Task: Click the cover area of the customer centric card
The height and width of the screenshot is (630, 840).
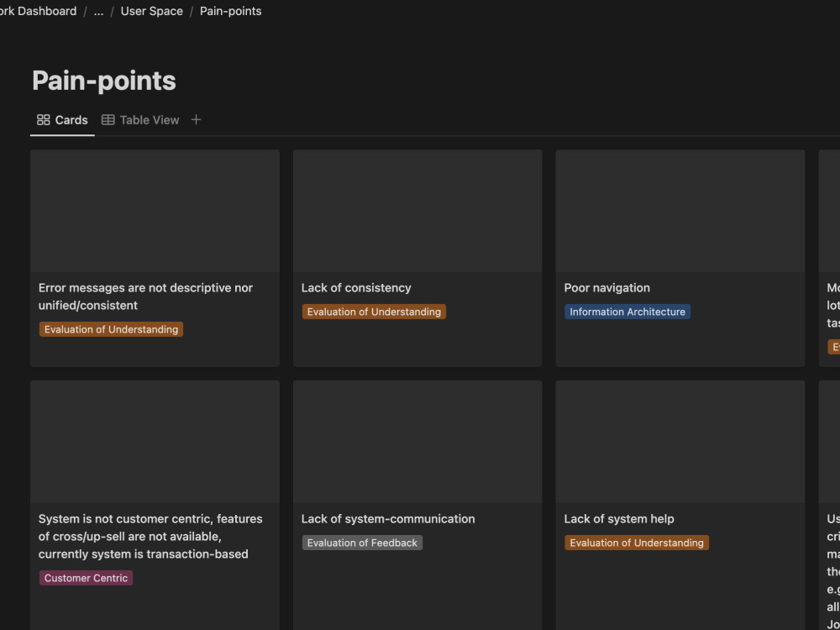Action: (155, 442)
